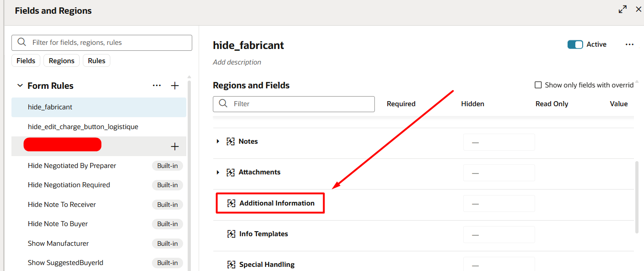Open the fullscreen expand icon
Screen dimensions: 644x271
pos(622,9)
